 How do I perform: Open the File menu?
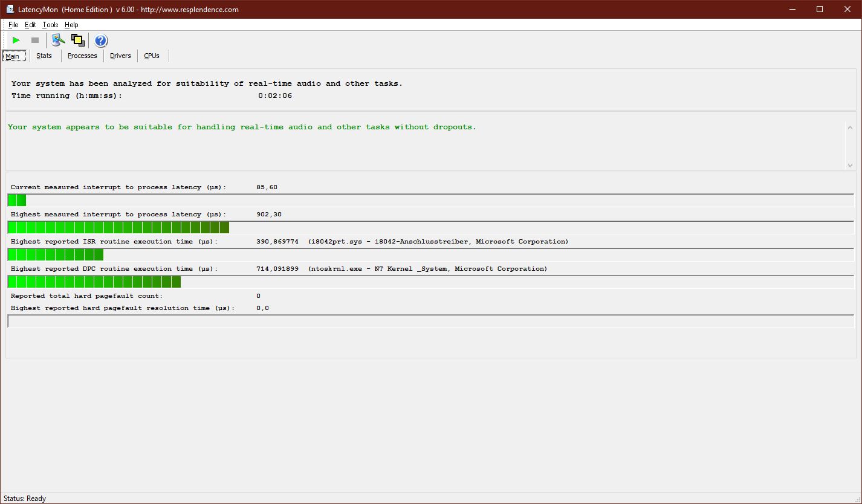pos(13,25)
